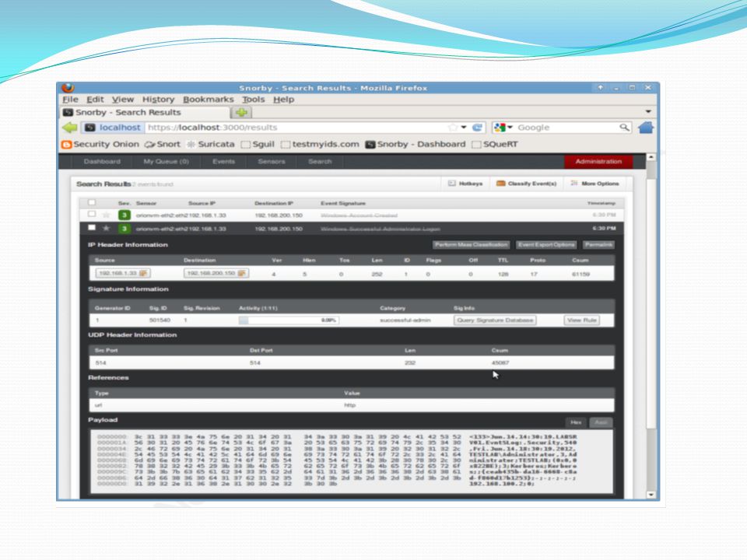Click the page scrollbar down arrow
747x560 pixels.
click(651, 495)
